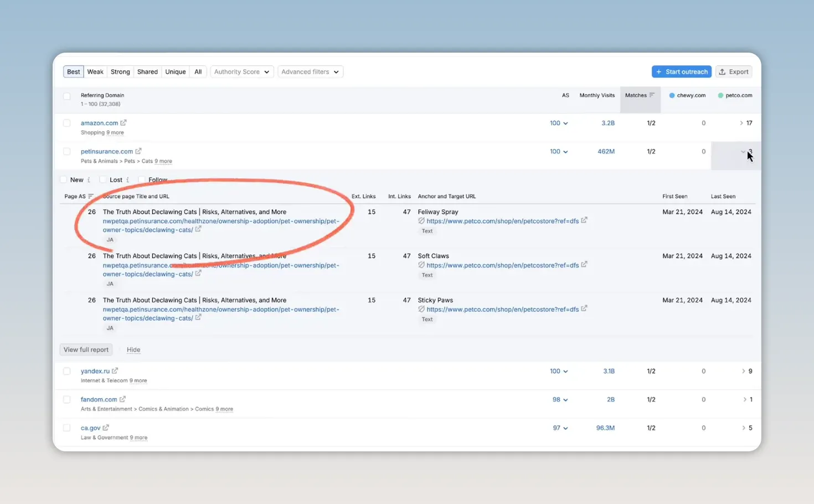Select the Unique tab

176,71
